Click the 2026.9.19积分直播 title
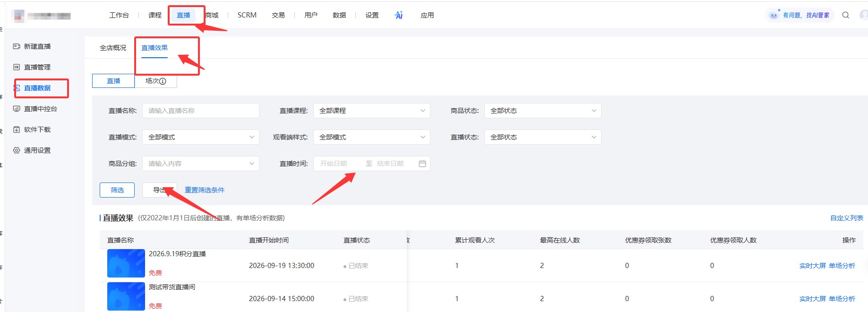868x312 pixels. (177, 254)
